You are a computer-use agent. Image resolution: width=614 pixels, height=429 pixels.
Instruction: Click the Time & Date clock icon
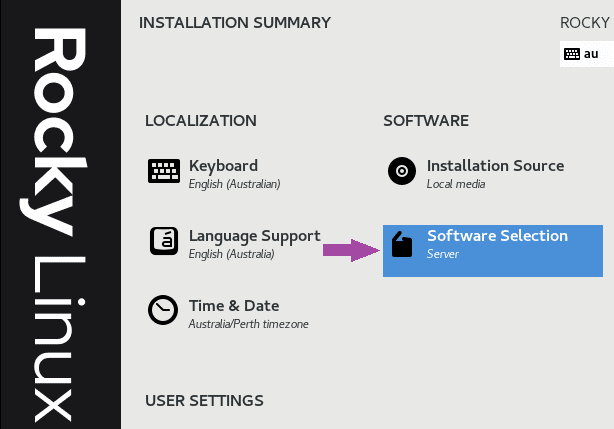tap(163, 310)
